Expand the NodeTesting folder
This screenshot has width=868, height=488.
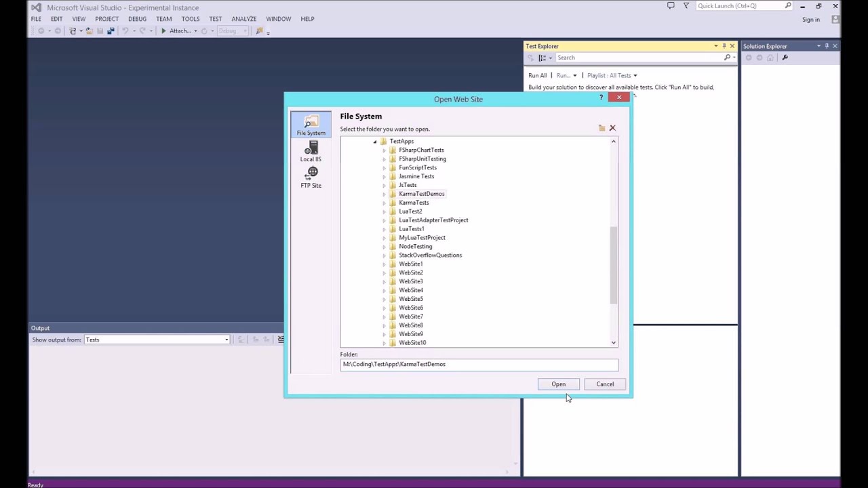pos(384,247)
